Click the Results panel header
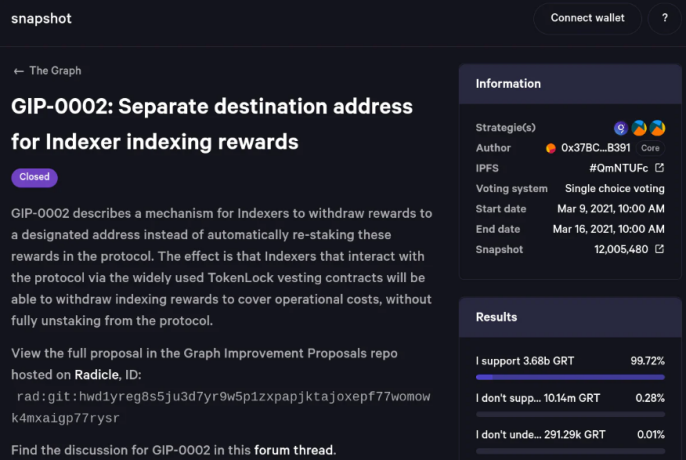Image resolution: width=686 pixels, height=460 pixels. click(570, 317)
